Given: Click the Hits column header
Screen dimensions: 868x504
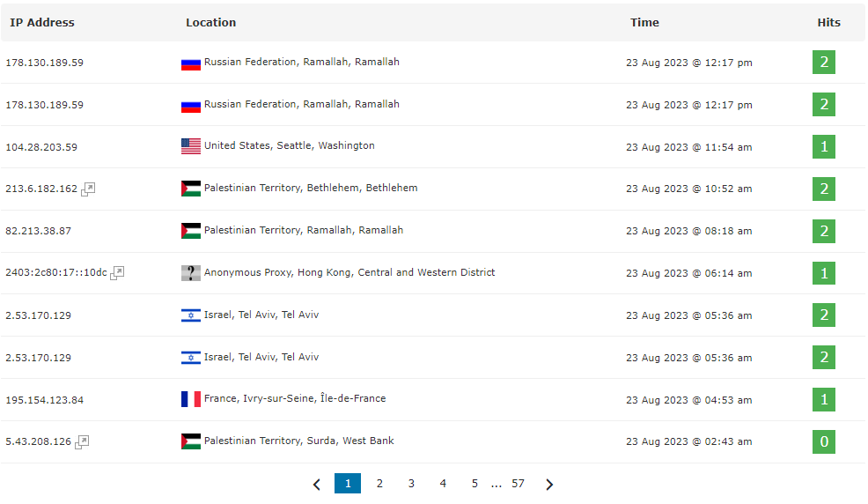Looking at the screenshot, I should tap(828, 23).
